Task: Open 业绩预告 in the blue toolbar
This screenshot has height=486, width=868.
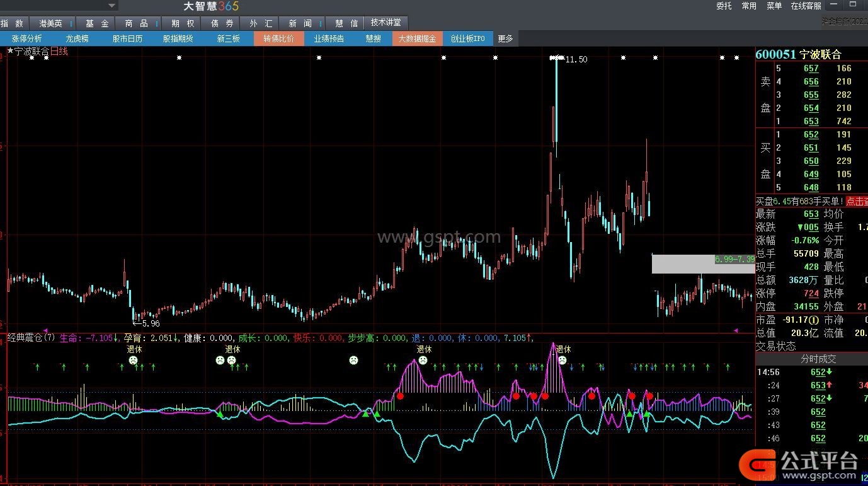Action: [329, 38]
